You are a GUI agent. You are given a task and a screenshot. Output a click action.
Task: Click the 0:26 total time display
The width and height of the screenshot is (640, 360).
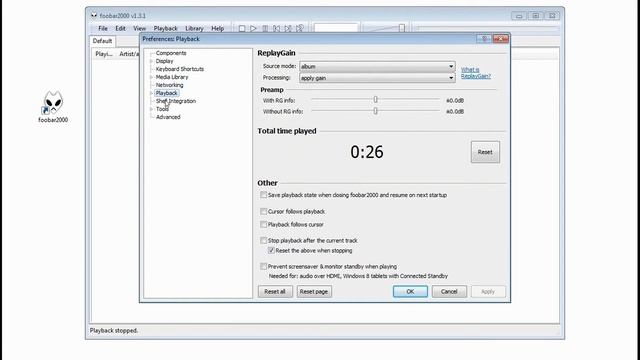pyautogui.click(x=367, y=152)
